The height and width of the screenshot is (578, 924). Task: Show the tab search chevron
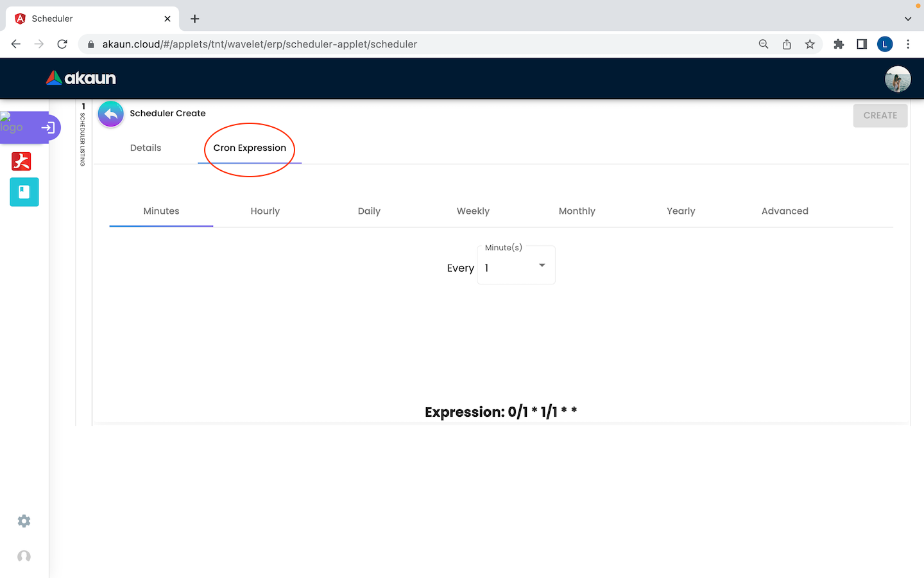[908, 19]
